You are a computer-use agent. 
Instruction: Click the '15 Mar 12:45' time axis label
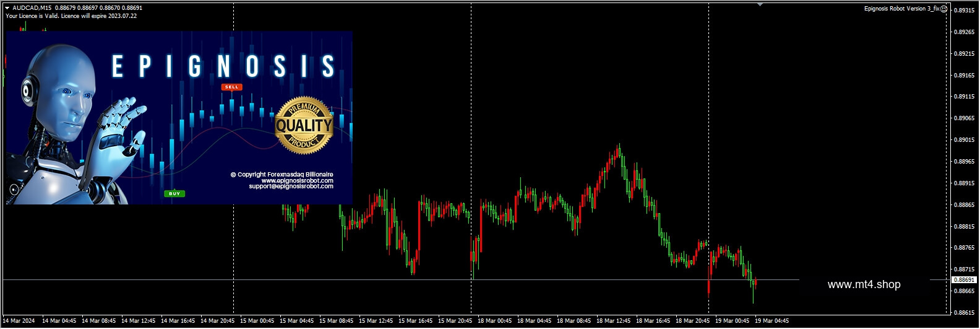click(376, 321)
